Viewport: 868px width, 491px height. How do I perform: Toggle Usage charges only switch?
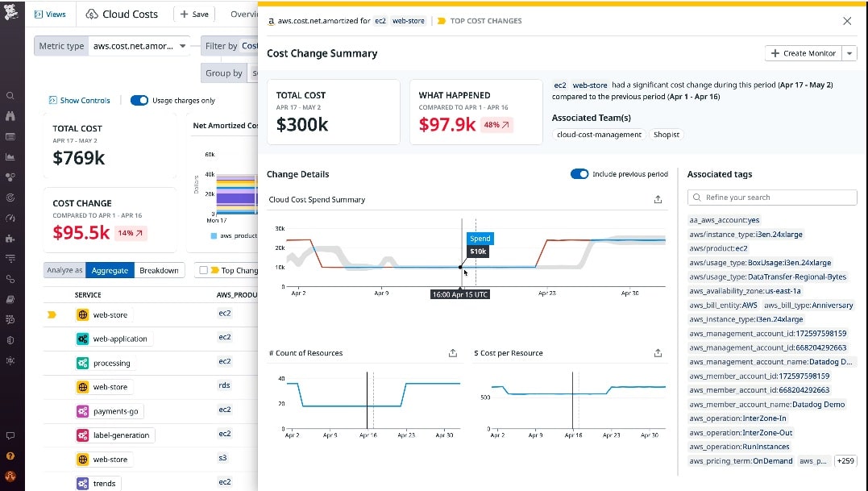coord(139,100)
